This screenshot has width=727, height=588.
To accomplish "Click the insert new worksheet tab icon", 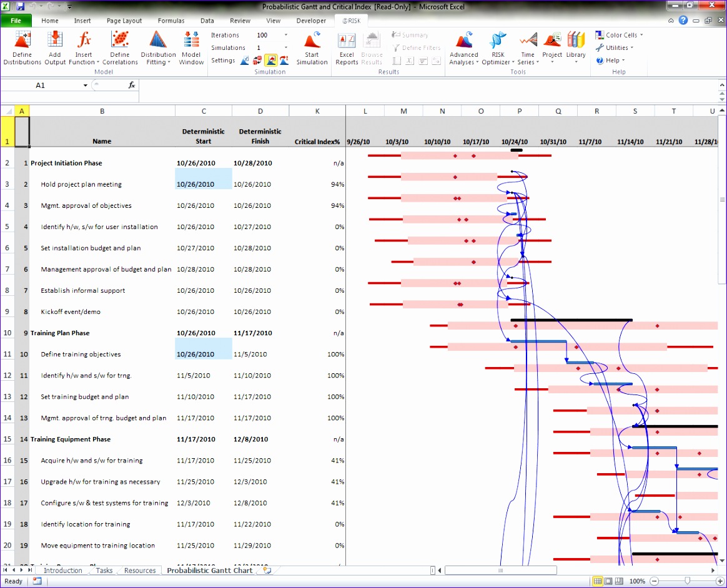I will (x=267, y=571).
